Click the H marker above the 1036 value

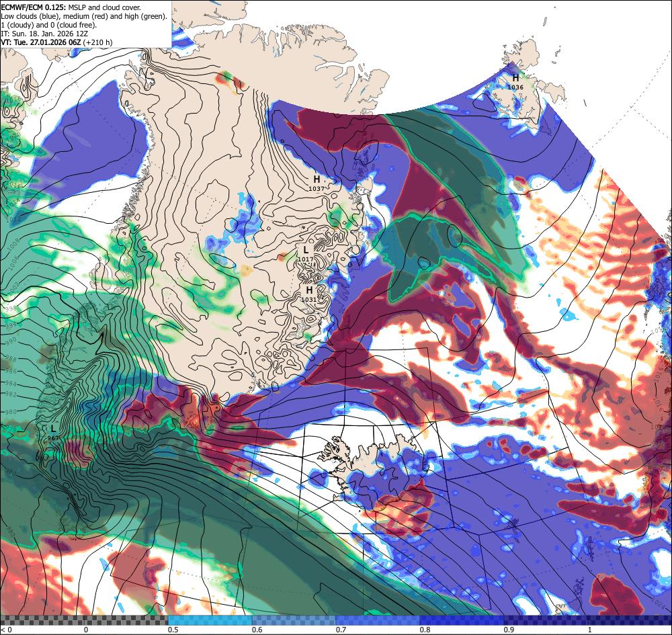(x=515, y=78)
